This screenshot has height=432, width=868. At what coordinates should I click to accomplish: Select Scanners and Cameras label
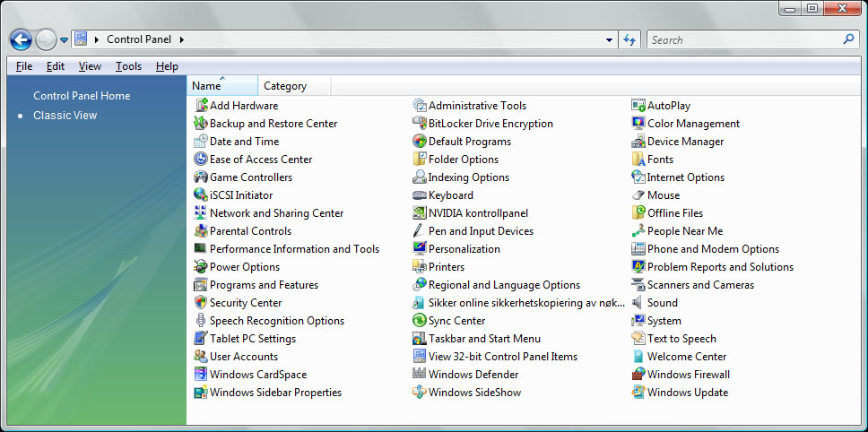pos(701,285)
